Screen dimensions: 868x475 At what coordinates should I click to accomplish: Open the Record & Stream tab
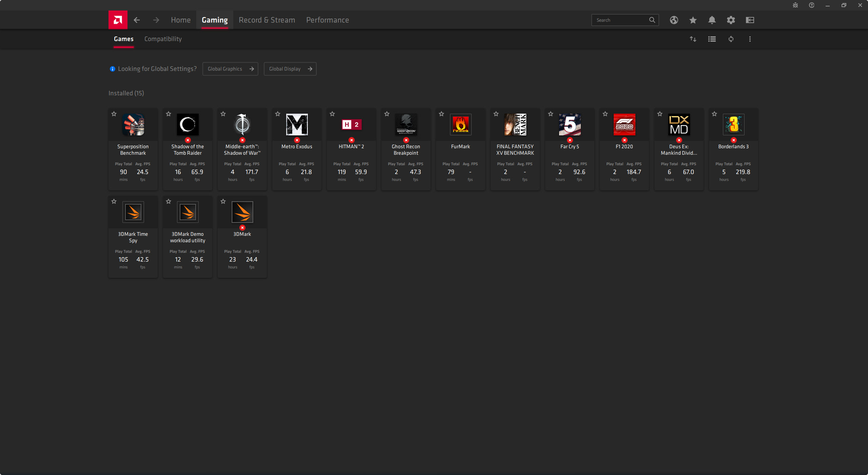coord(267,20)
